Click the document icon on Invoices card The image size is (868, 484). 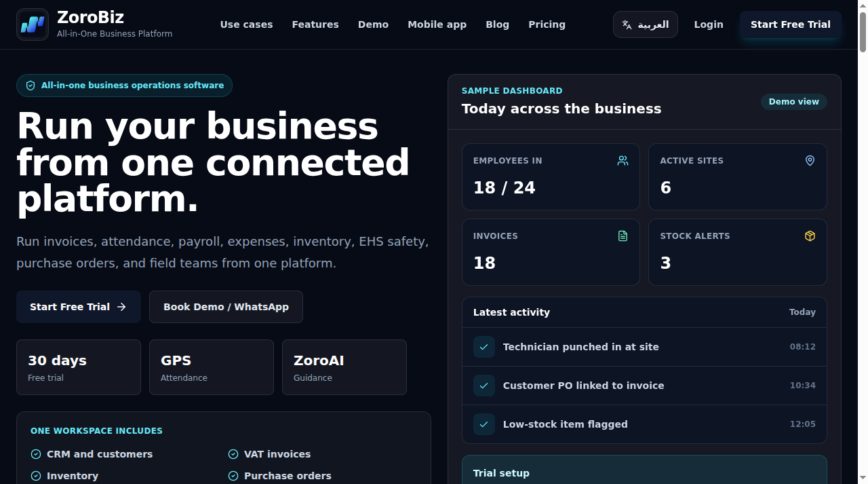(623, 236)
